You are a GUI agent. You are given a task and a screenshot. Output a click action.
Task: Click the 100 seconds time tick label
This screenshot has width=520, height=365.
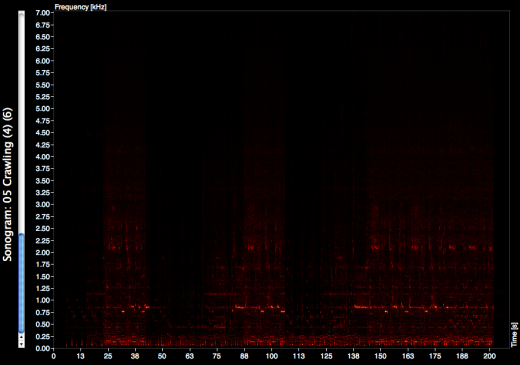click(x=271, y=356)
